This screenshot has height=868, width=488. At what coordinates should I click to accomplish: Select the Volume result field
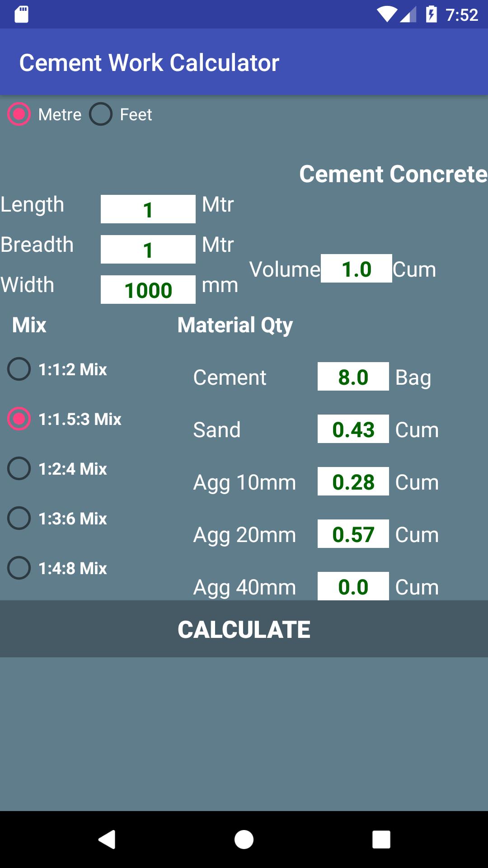[x=355, y=269]
